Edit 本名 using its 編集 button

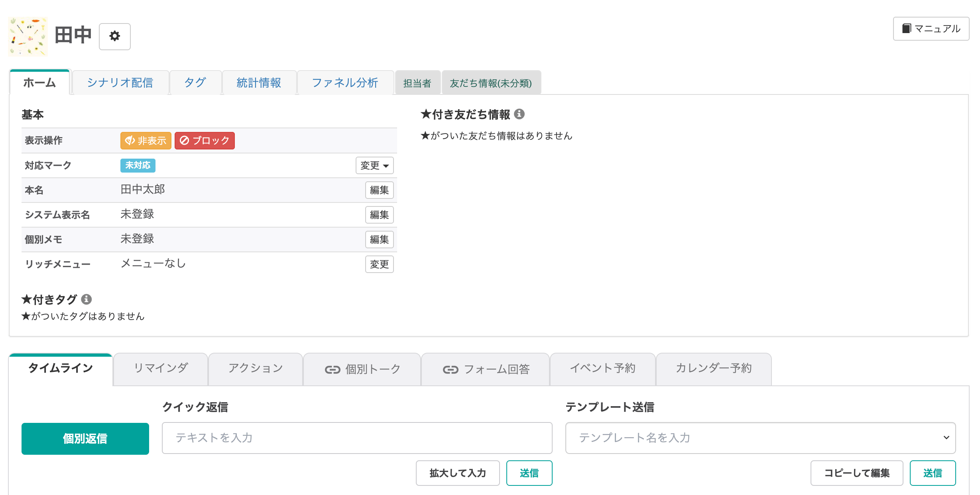[x=379, y=190]
